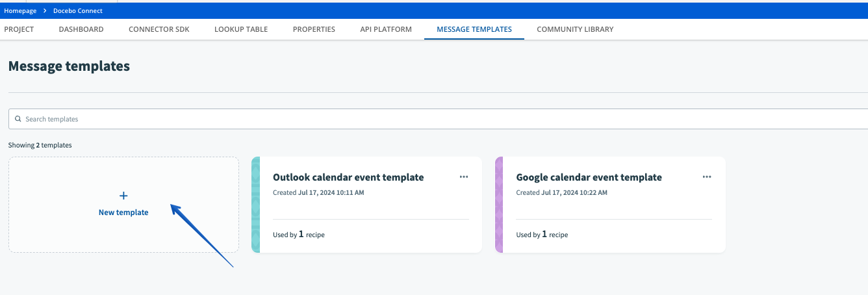The image size is (868, 295).
Task: Switch to the PROJECT tab
Action: pos(19,29)
